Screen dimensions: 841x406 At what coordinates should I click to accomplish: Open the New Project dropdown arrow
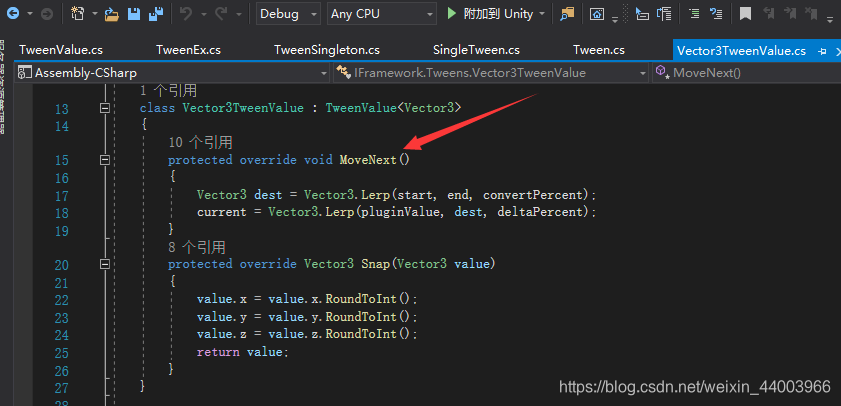tap(94, 14)
